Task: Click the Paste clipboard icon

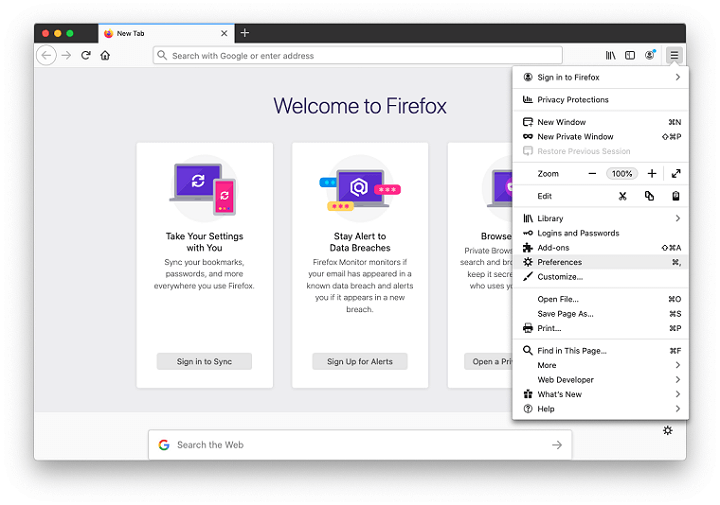Action: click(x=676, y=196)
